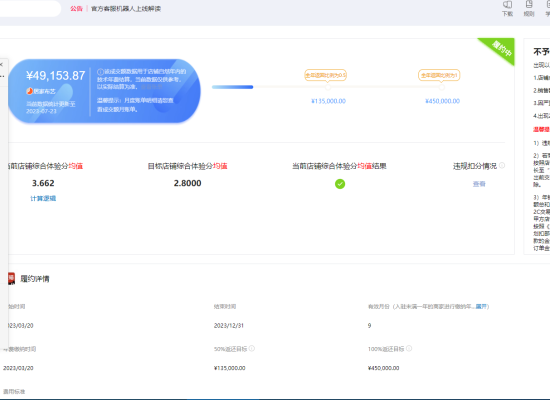Click the red 履约详情 section icon
Viewport: 550px width, 400px height.
click(12, 279)
